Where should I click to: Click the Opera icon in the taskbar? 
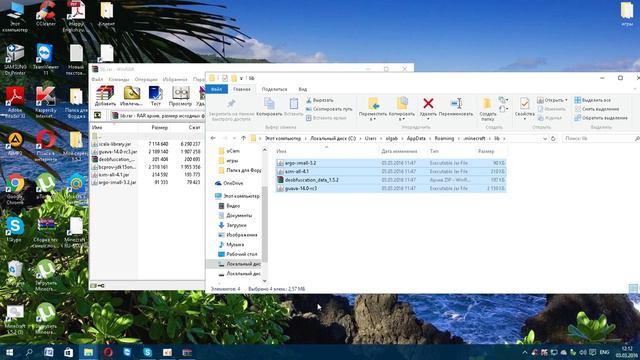108,352
